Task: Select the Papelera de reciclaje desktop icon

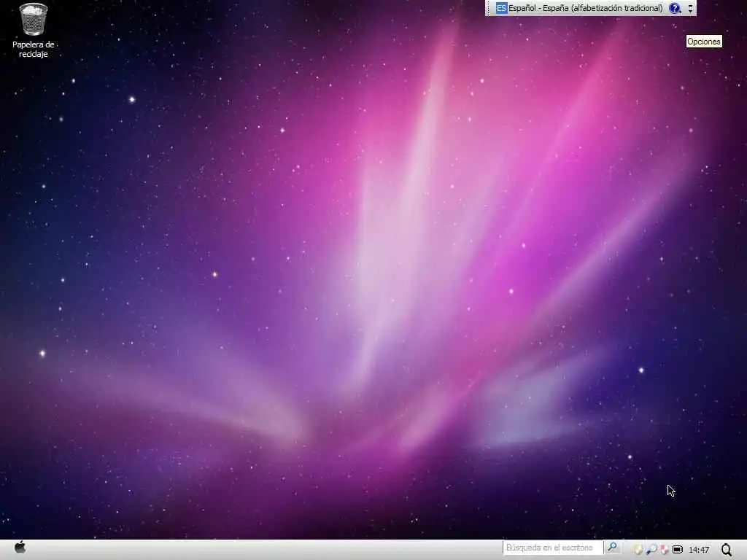Action: tap(34, 30)
